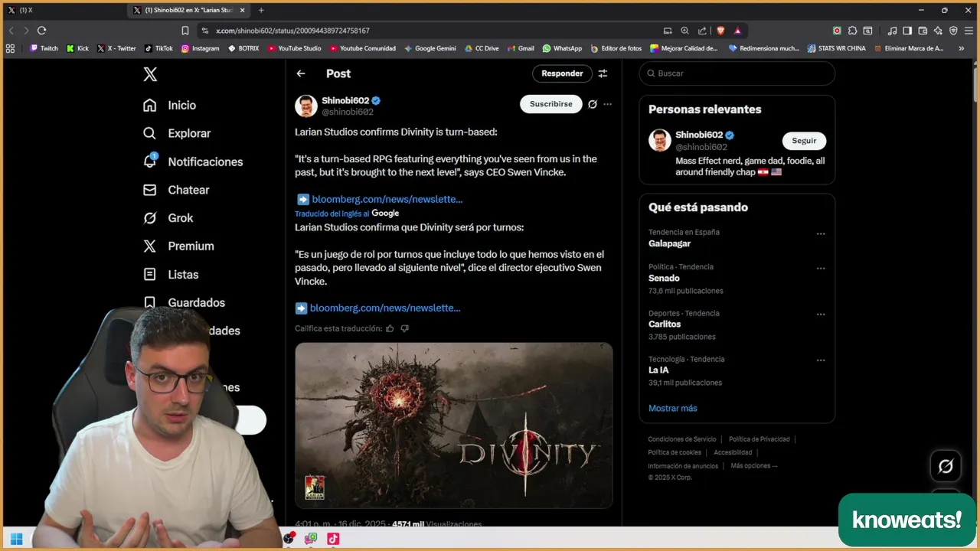Open Chatear messages
Image resolution: width=980 pixels, height=551 pixels.
(176, 190)
